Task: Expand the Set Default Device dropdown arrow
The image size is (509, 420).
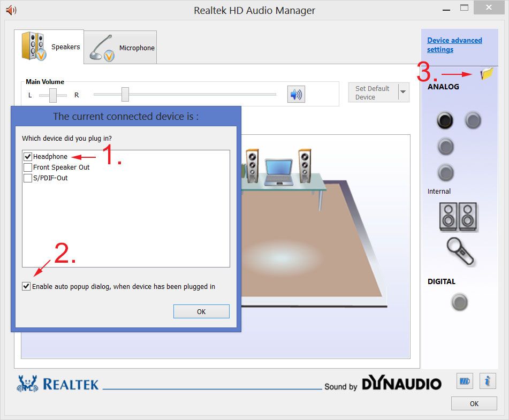Action: coord(404,92)
